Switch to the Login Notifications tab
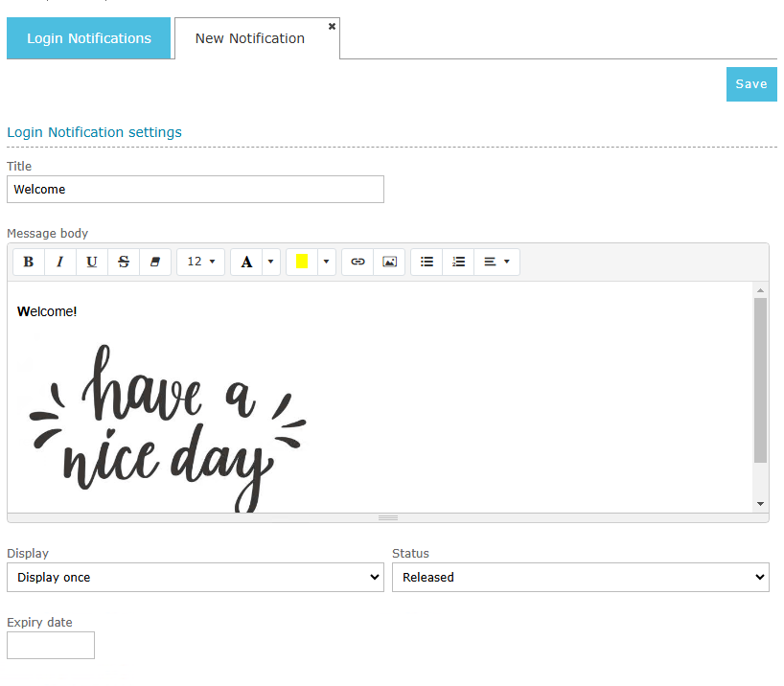This screenshot has width=784, height=686. [88, 38]
